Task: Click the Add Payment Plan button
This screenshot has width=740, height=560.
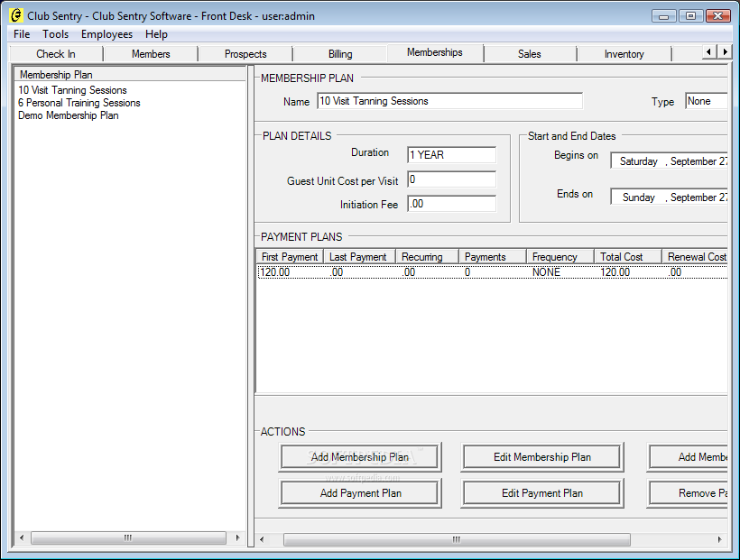Action: point(359,492)
